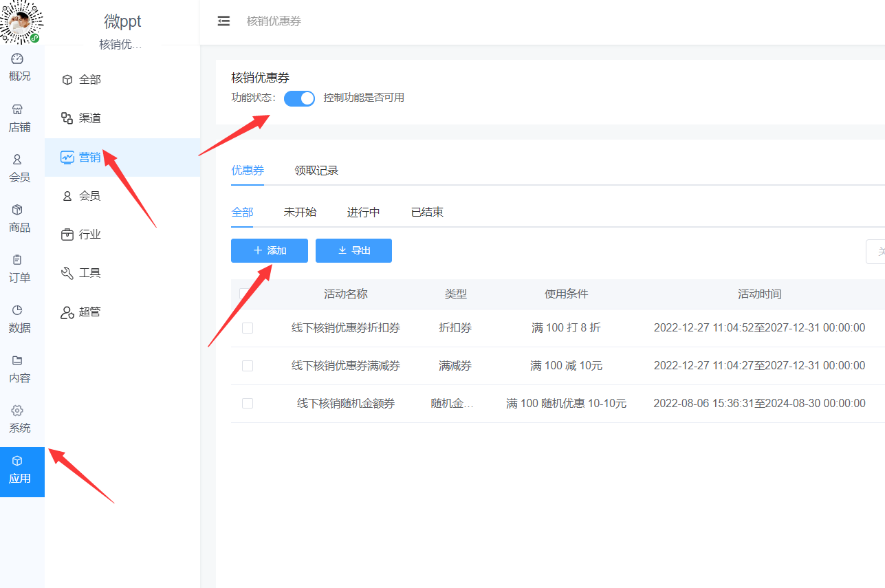Check the box for 线下核销优惠券折扣券 row
The height and width of the screenshot is (588, 885).
click(x=248, y=328)
